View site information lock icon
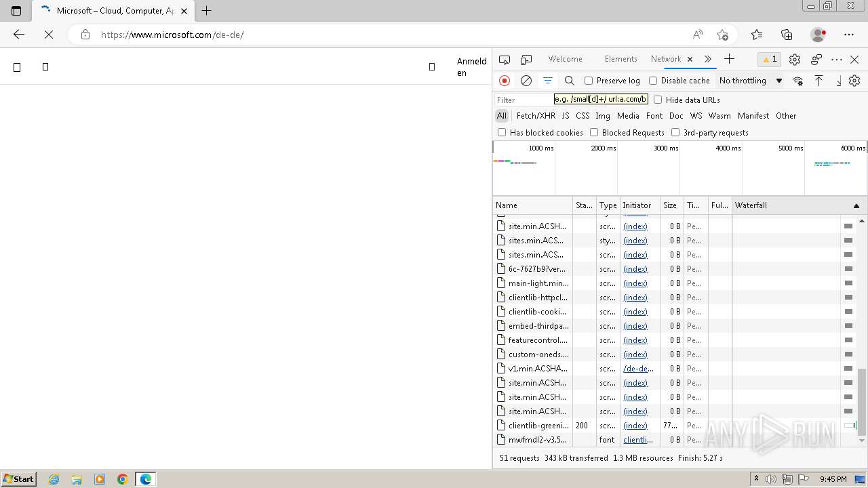This screenshot has height=488, width=868. coord(85,35)
